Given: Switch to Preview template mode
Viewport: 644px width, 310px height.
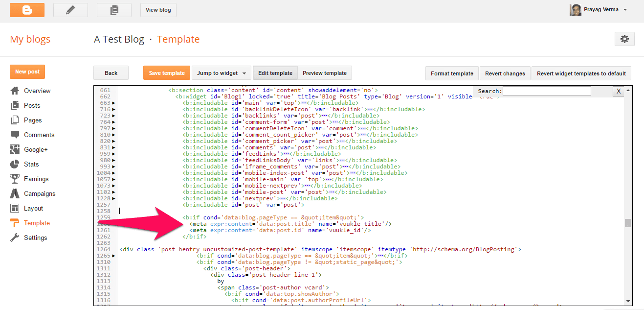Looking at the screenshot, I should point(324,73).
